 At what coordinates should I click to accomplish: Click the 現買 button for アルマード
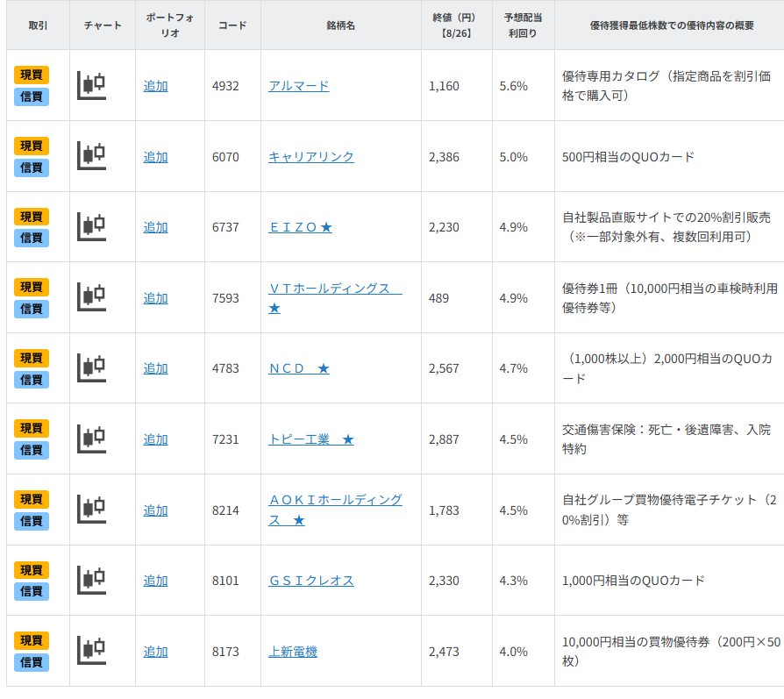32,75
